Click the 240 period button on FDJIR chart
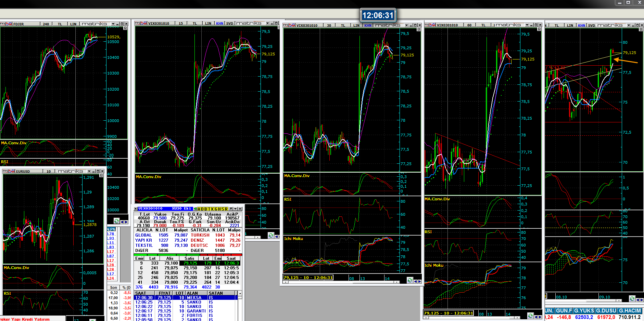Image resolution: width=644 pixels, height=321 pixels. pos(46,24)
